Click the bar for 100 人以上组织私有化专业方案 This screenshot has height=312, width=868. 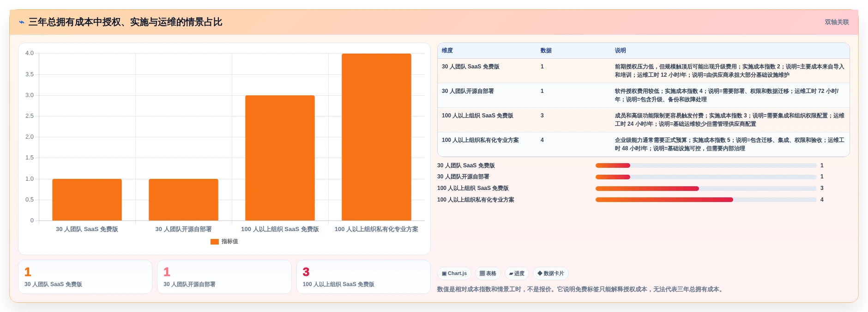tap(376, 137)
